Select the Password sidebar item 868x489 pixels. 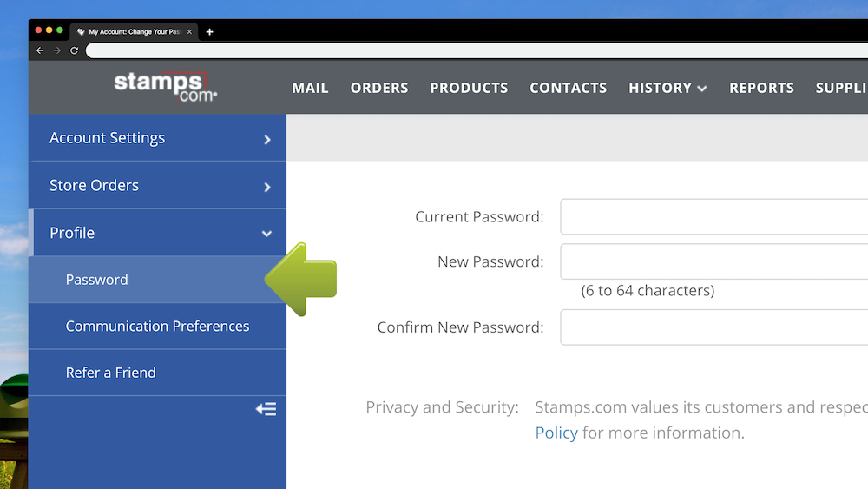coord(157,280)
